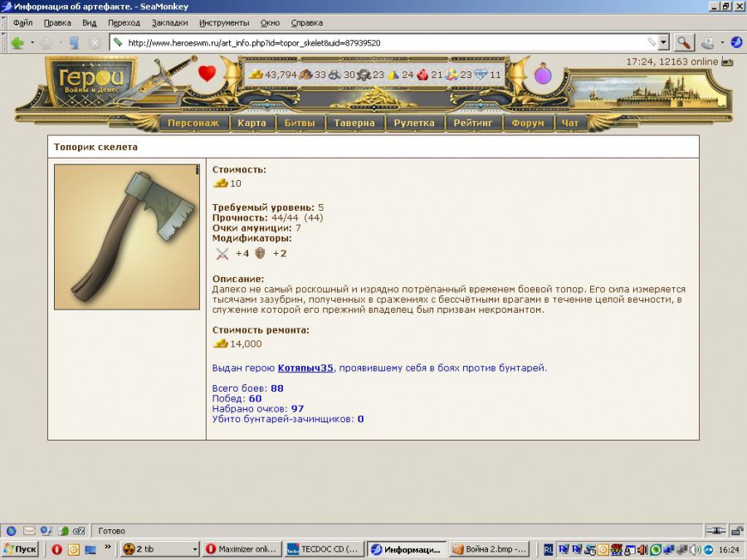
Task: Toggle the online/offline status bar icon
Action: coord(715,531)
